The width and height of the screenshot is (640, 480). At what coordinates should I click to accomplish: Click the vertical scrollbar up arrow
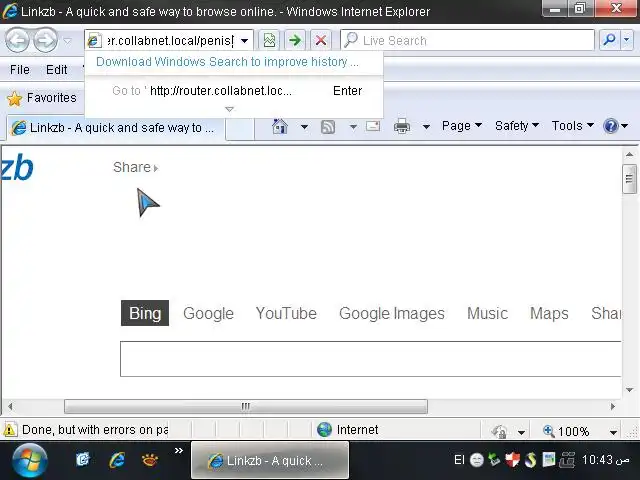(629, 154)
